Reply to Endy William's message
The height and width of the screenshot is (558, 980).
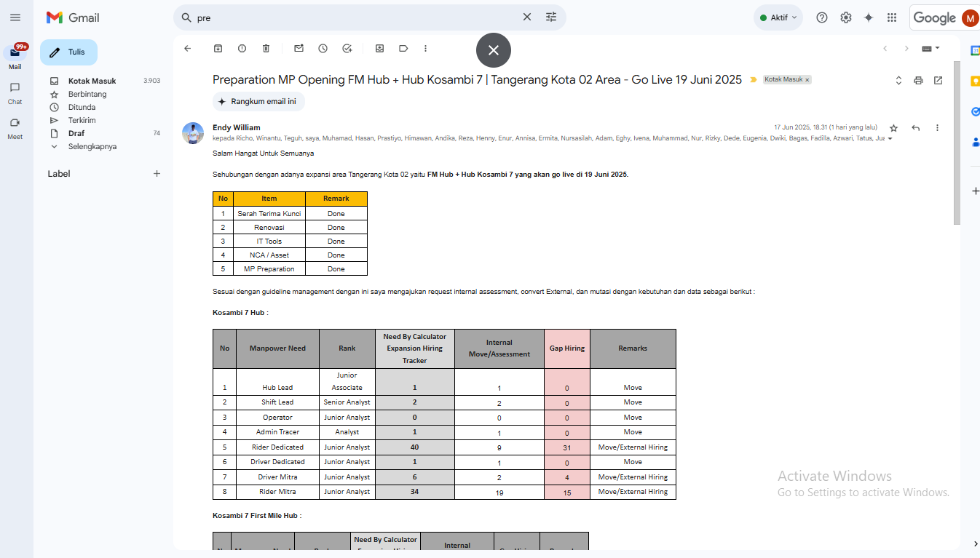coord(916,128)
